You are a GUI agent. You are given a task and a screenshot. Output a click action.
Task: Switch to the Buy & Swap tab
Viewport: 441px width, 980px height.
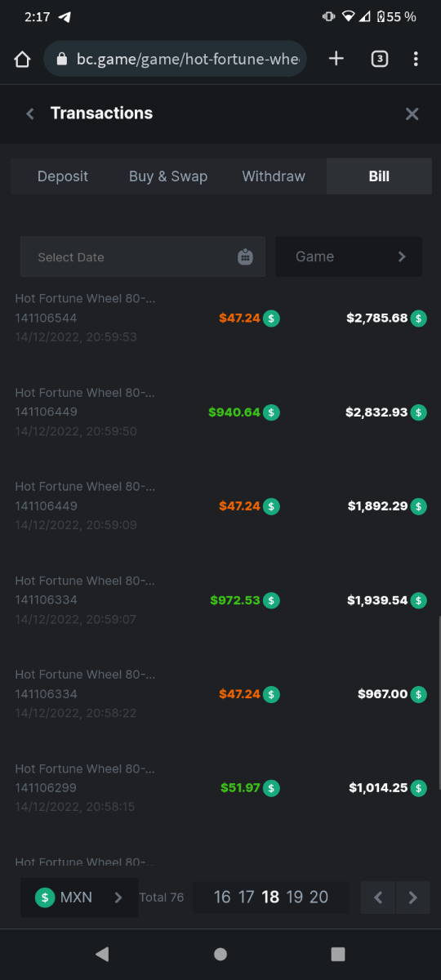(168, 176)
